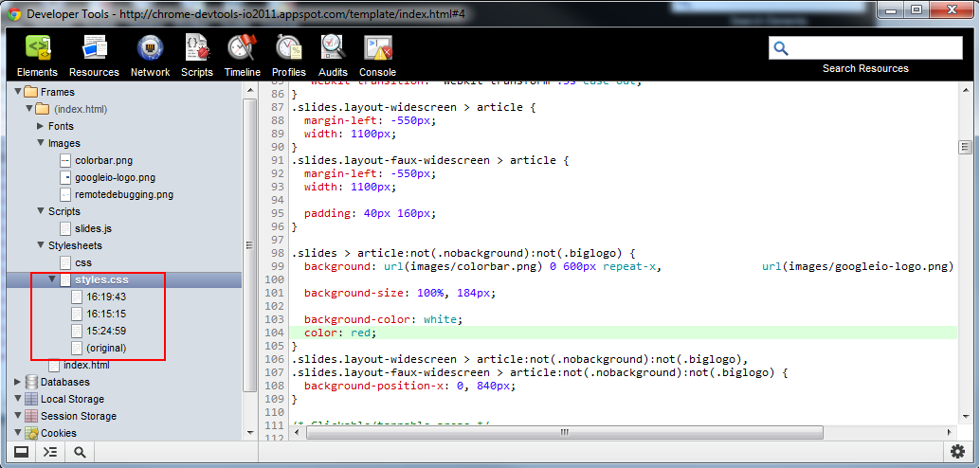Click the Session Storage grid icon

coord(31,416)
